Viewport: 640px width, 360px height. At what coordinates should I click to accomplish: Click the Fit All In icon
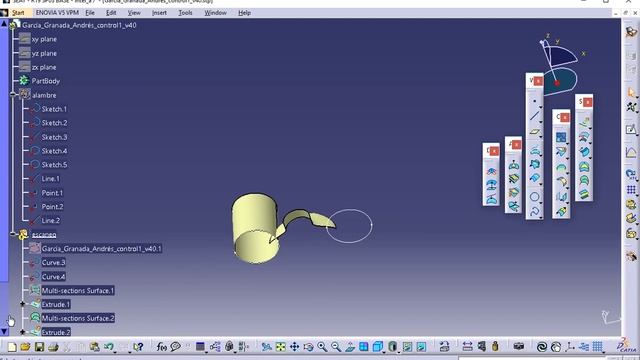281,347
